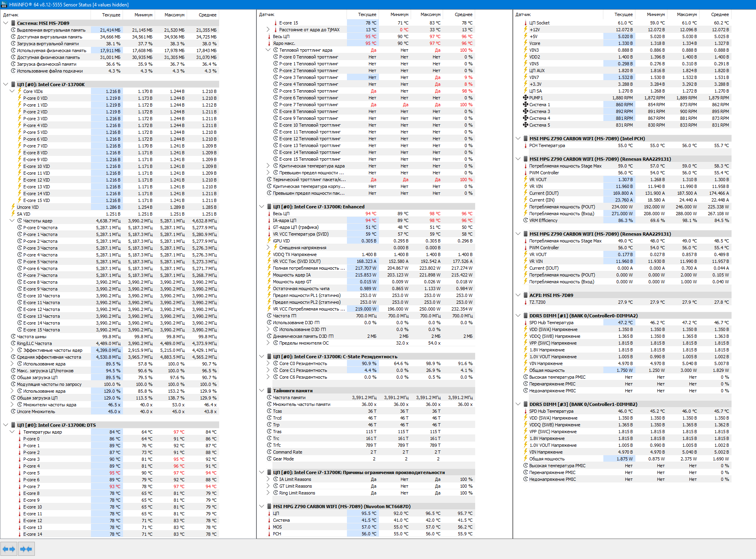
Task: Collapse the DDR5 DIMM [#1] group
Action: click(x=518, y=316)
